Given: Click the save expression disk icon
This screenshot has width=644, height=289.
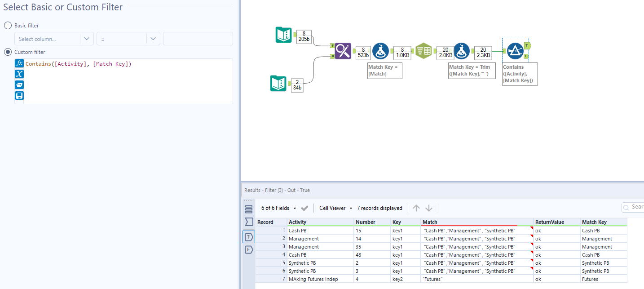Looking at the screenshot, I should pos(19,95).
